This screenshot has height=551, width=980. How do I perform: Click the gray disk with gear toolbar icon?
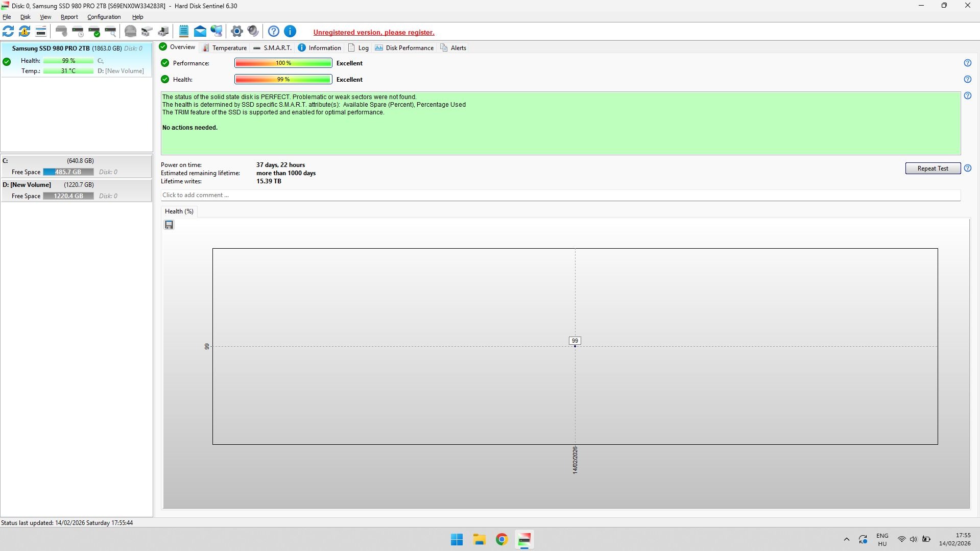pyautogui.click(x=62, y=32)
